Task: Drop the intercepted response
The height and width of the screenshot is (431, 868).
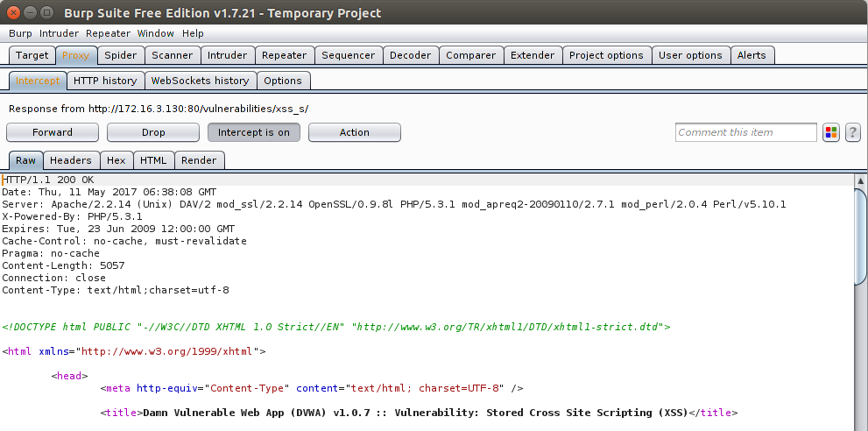Action: [153, 132]
